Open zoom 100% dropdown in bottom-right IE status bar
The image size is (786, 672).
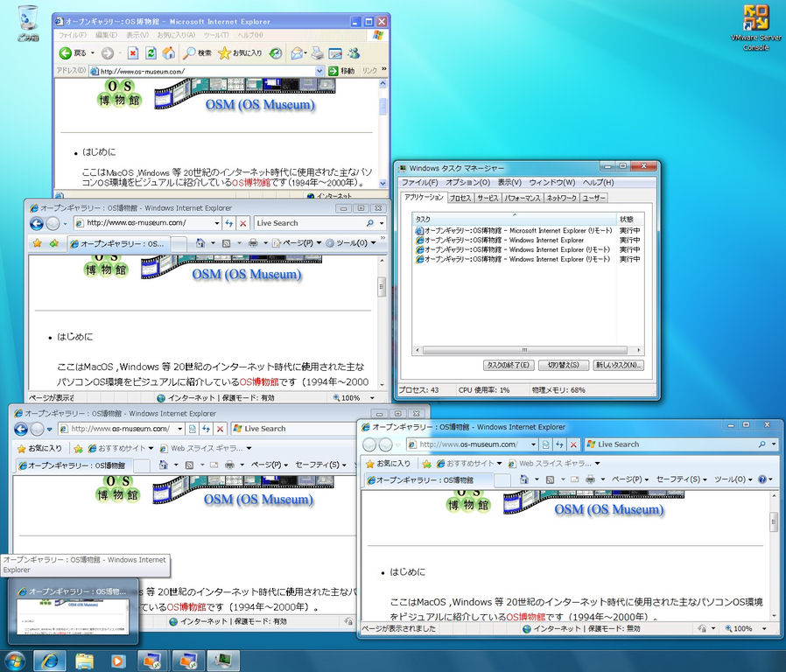click(x=764, y=628)
